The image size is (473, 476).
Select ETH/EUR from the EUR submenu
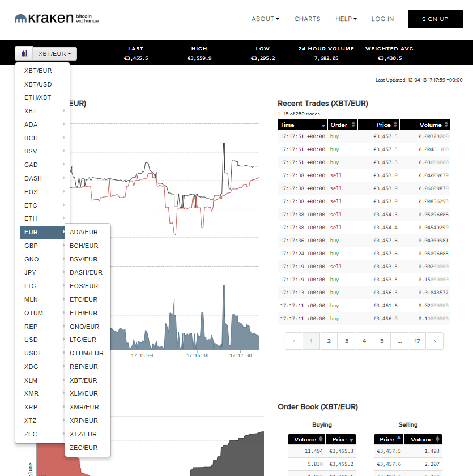click(83, 313)
